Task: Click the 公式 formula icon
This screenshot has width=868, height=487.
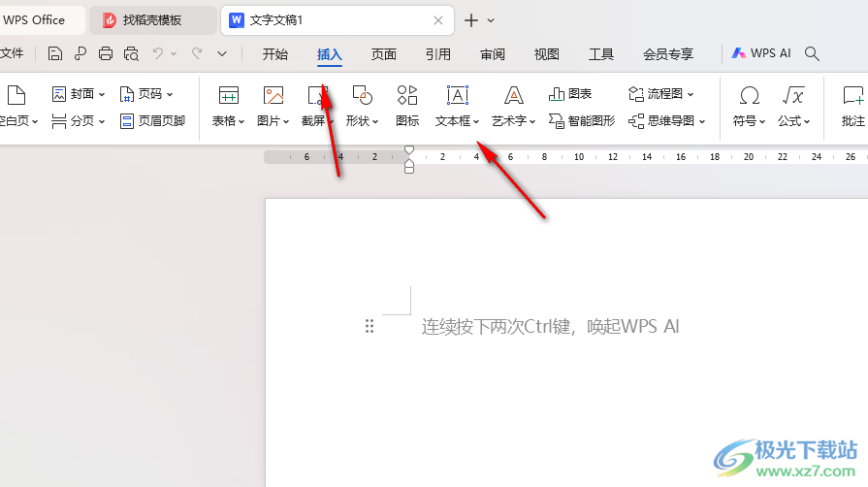Action: pyautogui.click(x=793, y=96)
